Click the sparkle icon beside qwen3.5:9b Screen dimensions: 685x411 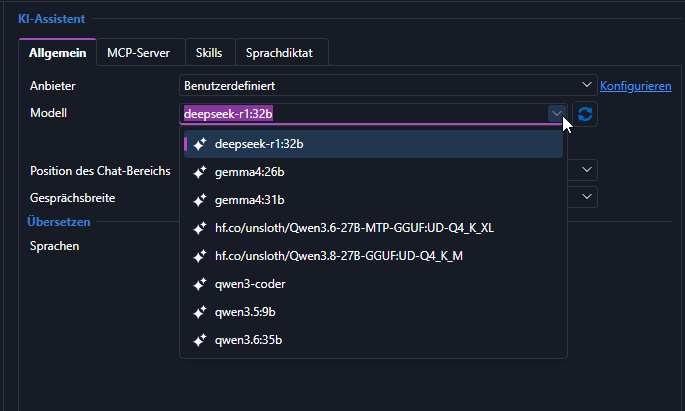200,312
